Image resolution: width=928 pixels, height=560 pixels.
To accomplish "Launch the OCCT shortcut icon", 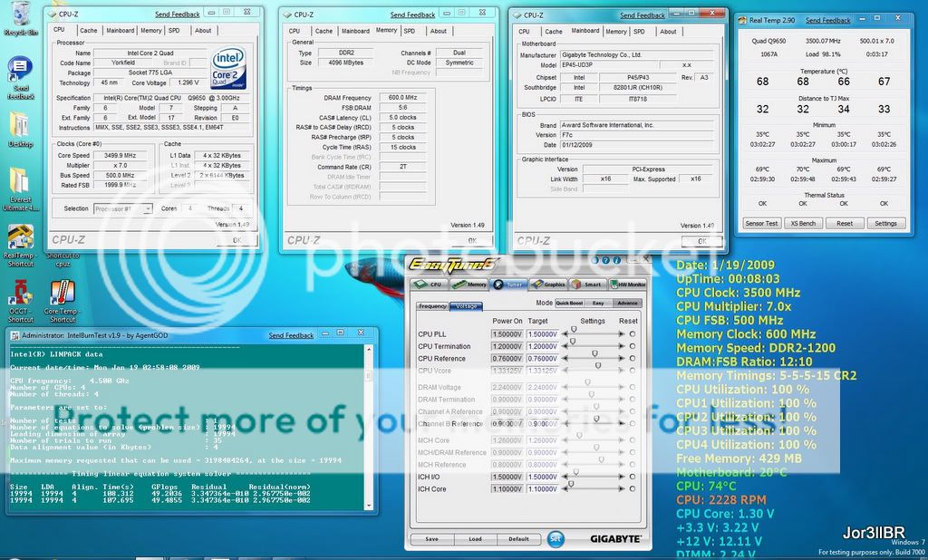I will click(x=21, y=301).
